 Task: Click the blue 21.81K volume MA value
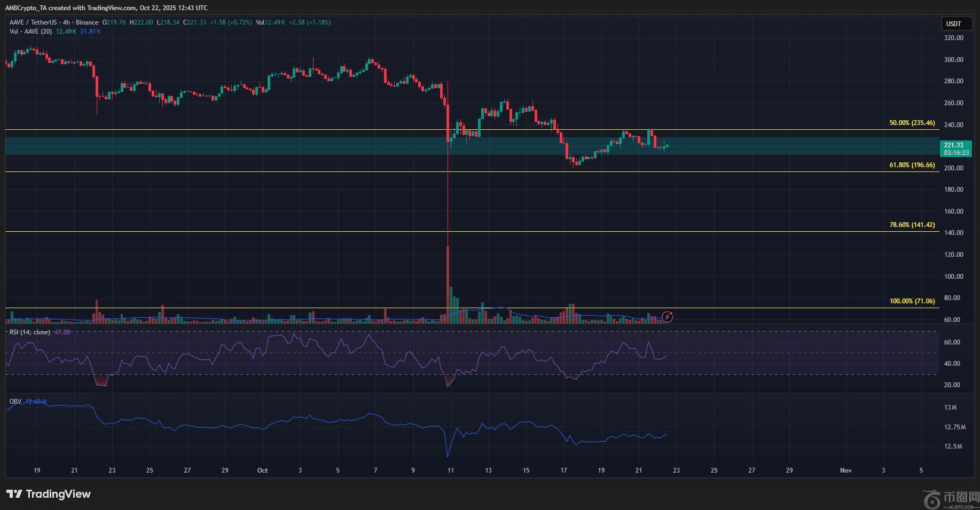90,32
